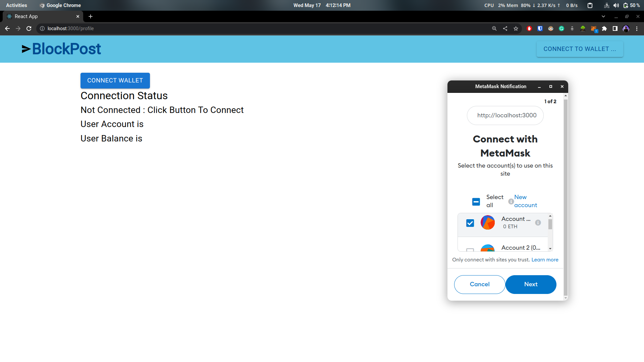The width and height of the screenshot is (644, 362).
Task: Expand the tab search chevron
Action: (603, 16)
